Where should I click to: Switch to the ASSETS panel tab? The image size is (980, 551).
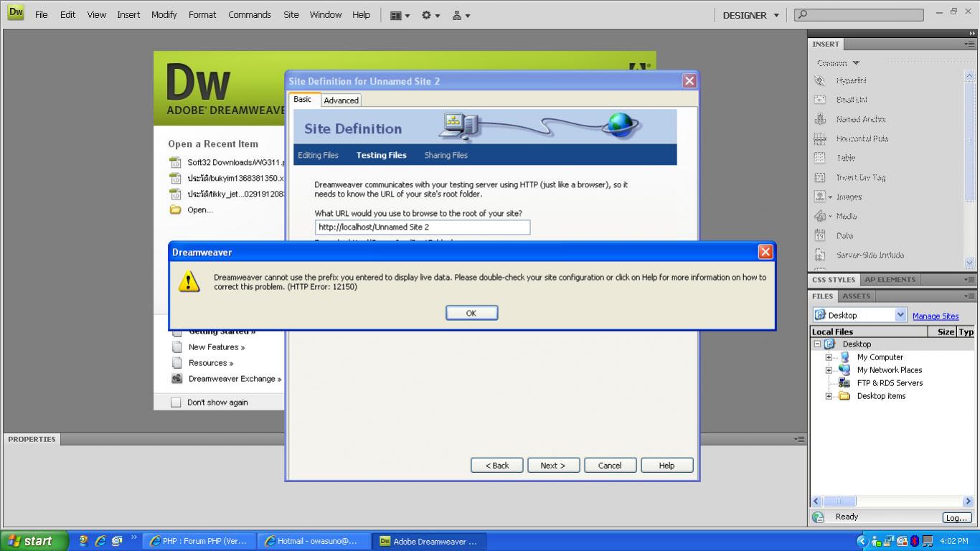click(x=856, y=296)
